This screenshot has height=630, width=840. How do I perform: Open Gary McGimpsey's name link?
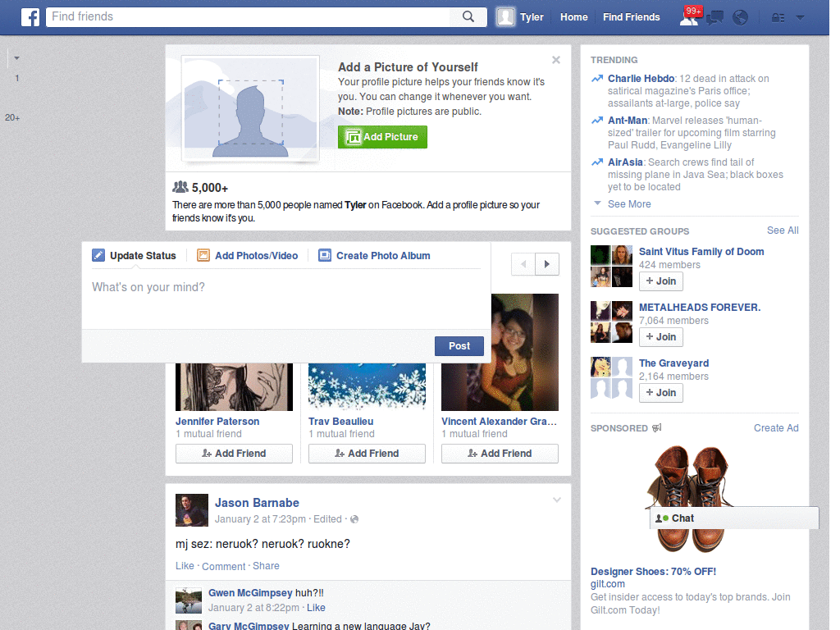[x=249, y=626]
